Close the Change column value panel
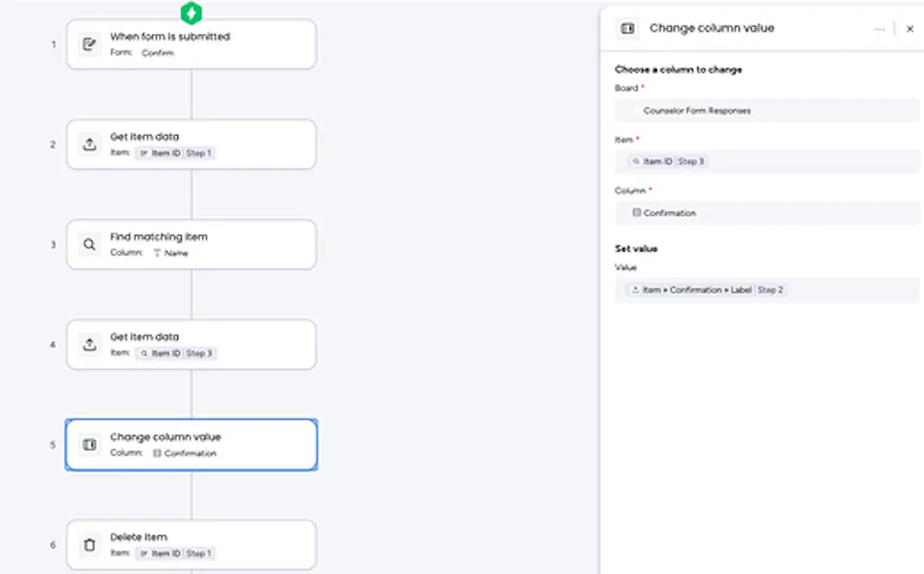 pos(910,29)
